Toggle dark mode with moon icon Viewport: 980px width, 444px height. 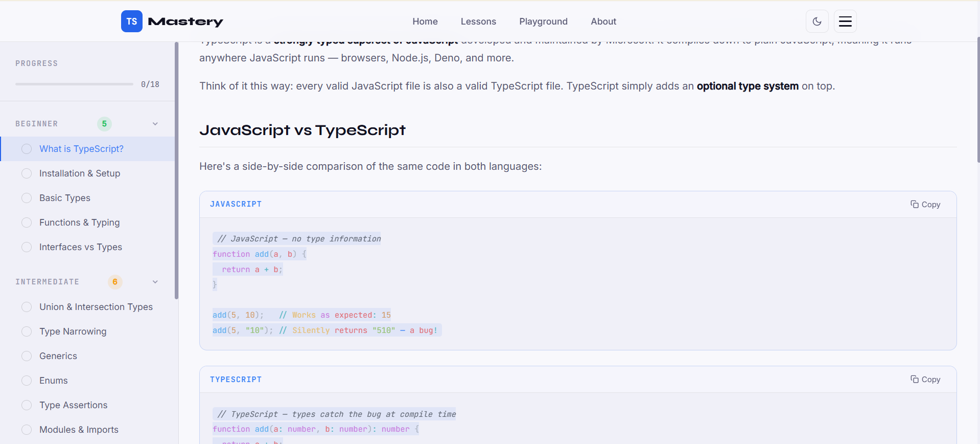816,21
